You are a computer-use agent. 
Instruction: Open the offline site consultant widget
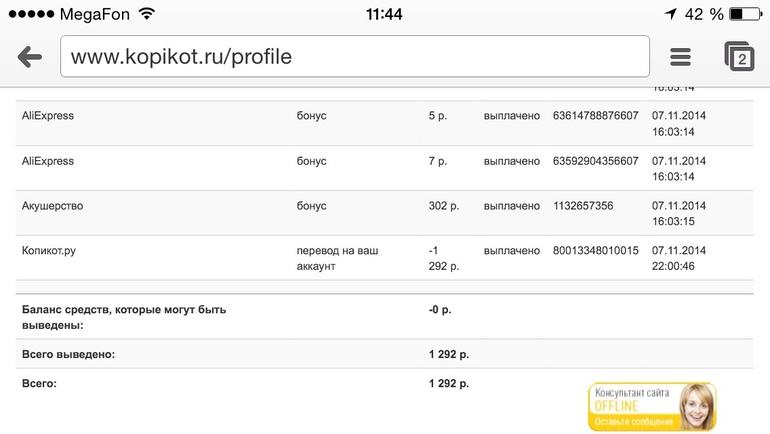[652, 407]
